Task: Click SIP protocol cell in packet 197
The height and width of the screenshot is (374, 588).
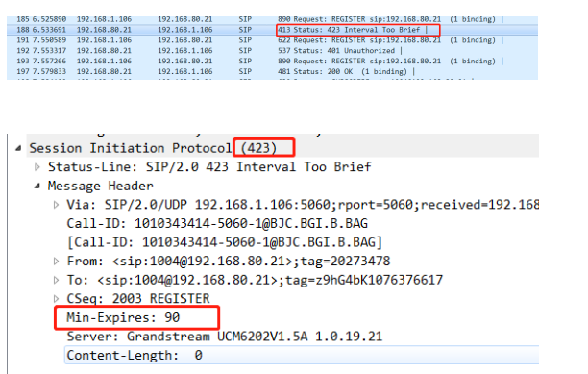Action: 245,71
